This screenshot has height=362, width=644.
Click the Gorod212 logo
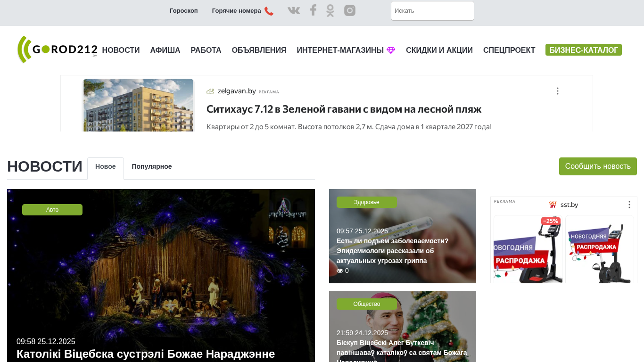(57, 49)
